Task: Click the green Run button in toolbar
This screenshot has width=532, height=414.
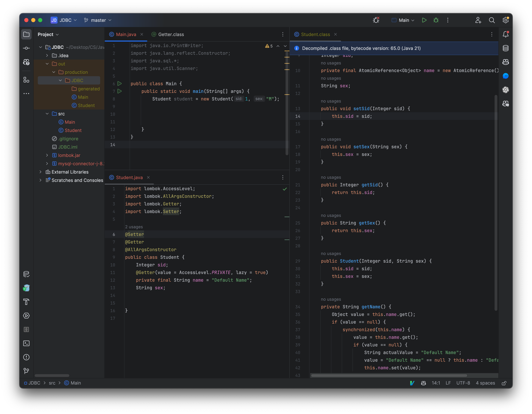Action: pyautogui.click(x=424, y=20)
